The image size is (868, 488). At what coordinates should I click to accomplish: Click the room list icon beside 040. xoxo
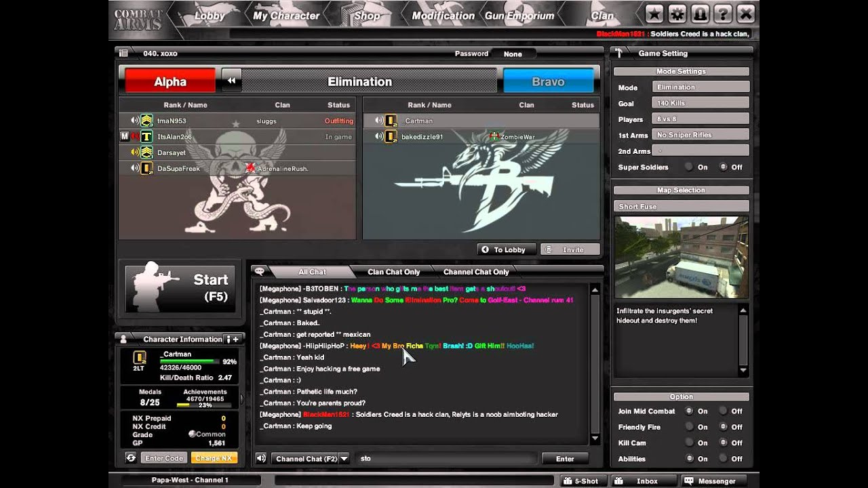point(123,53)
